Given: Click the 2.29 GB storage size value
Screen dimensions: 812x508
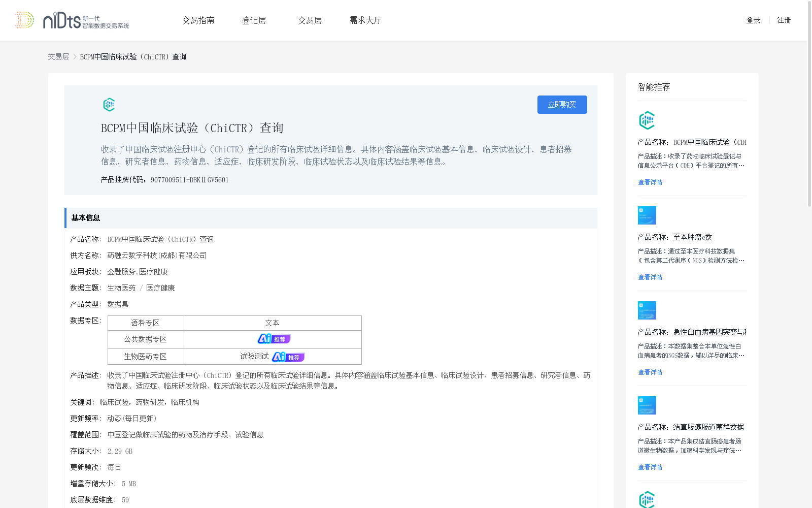Looking at the screenshot, I should pos(120,451).
